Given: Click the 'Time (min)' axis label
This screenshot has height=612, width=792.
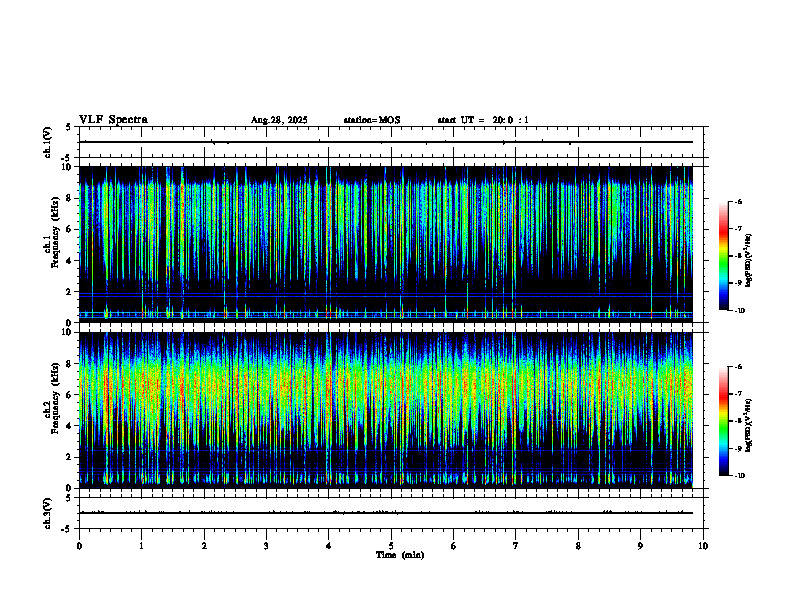Looking at the screenshot, I should (x=400, y=555).
